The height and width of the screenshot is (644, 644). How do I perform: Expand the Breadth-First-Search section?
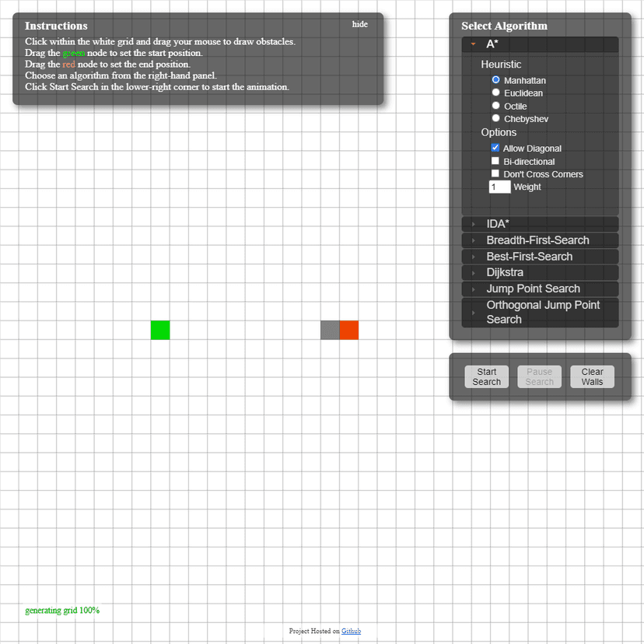click(540, 240)
